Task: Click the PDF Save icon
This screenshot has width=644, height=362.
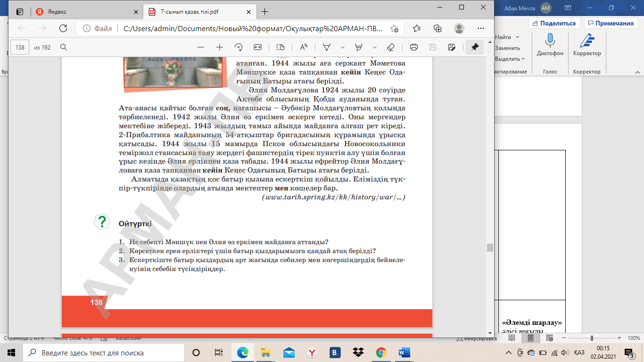Action: [x=433, y=47]
